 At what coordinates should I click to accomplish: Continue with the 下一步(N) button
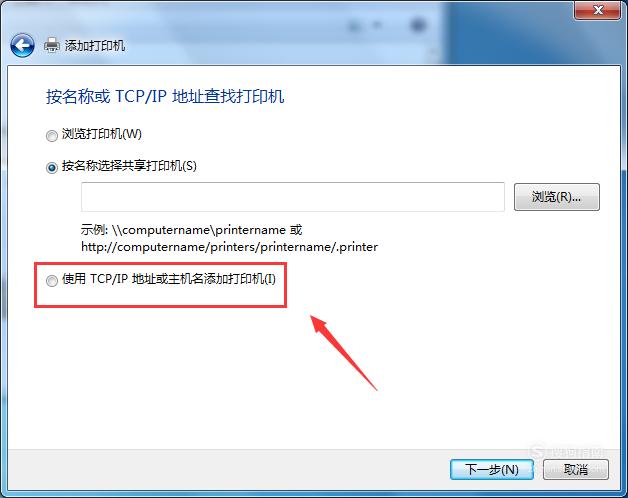coord(492,469)
